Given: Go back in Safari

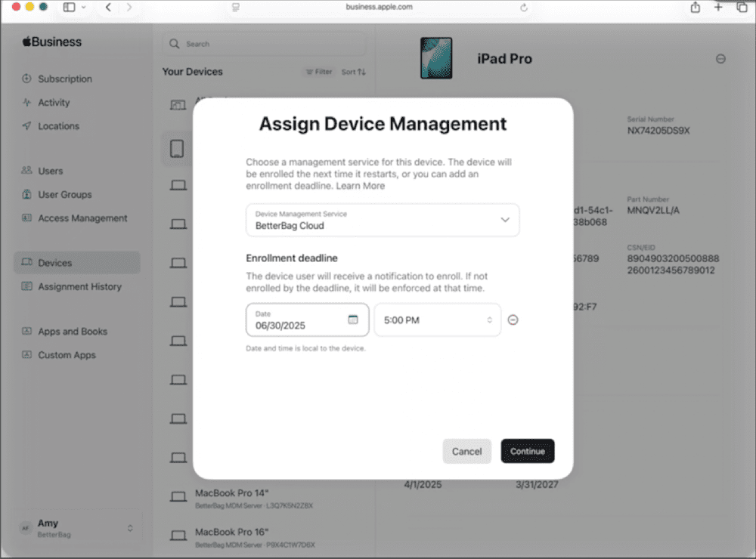Looking at the screenshot, I should pyautogui.click(x=108, y=8).
